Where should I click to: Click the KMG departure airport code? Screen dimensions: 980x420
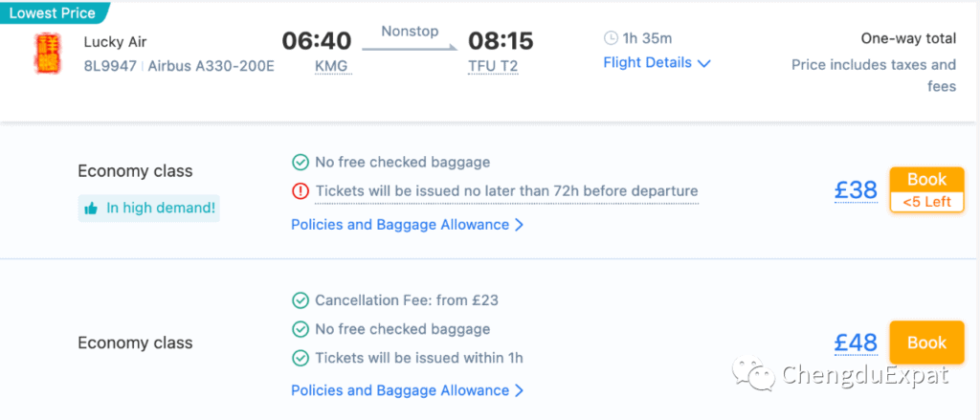333,67
